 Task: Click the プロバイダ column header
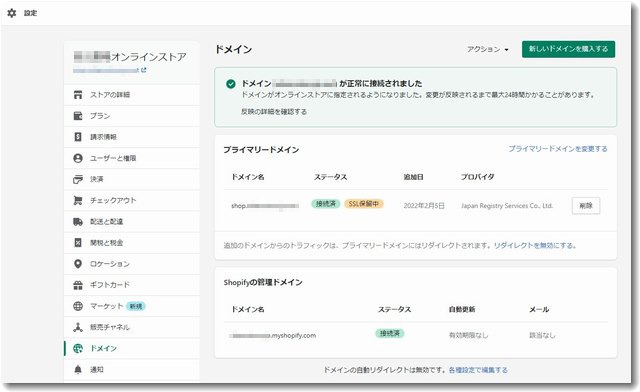(x=478, y=177)
